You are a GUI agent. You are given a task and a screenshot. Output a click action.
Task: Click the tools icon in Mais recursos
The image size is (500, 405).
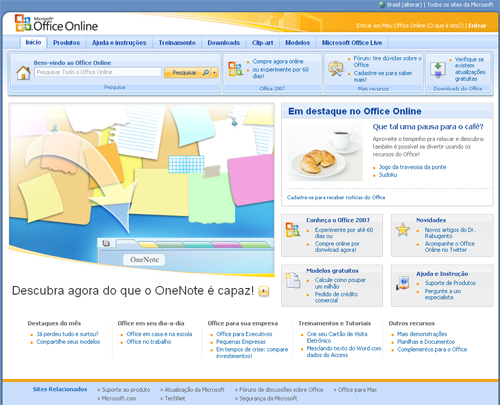point(336,68)
